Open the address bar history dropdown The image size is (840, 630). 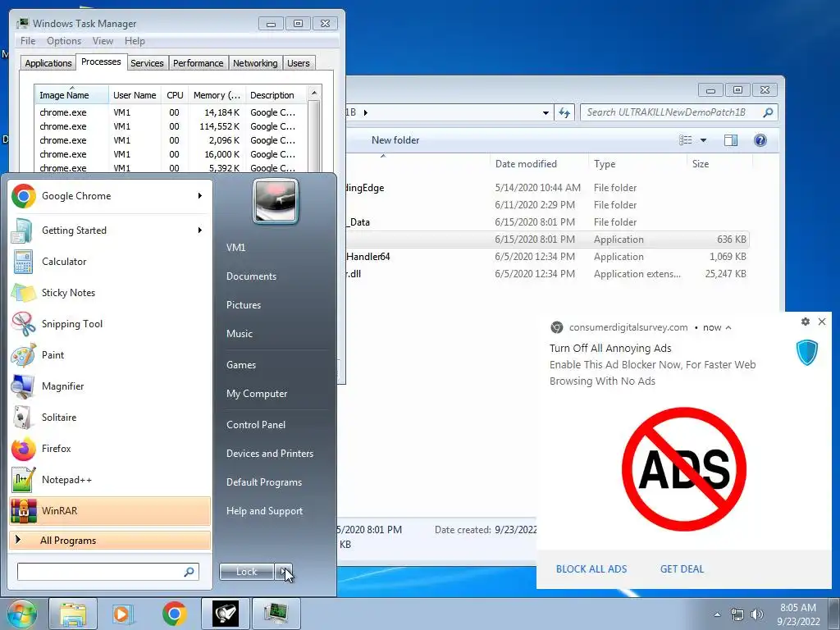point(546,112)
